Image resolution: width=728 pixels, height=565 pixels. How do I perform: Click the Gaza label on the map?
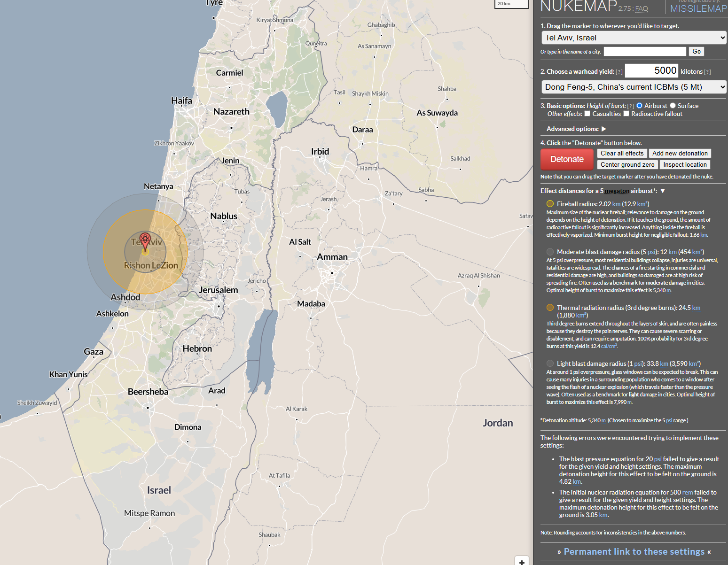[94, 352]
